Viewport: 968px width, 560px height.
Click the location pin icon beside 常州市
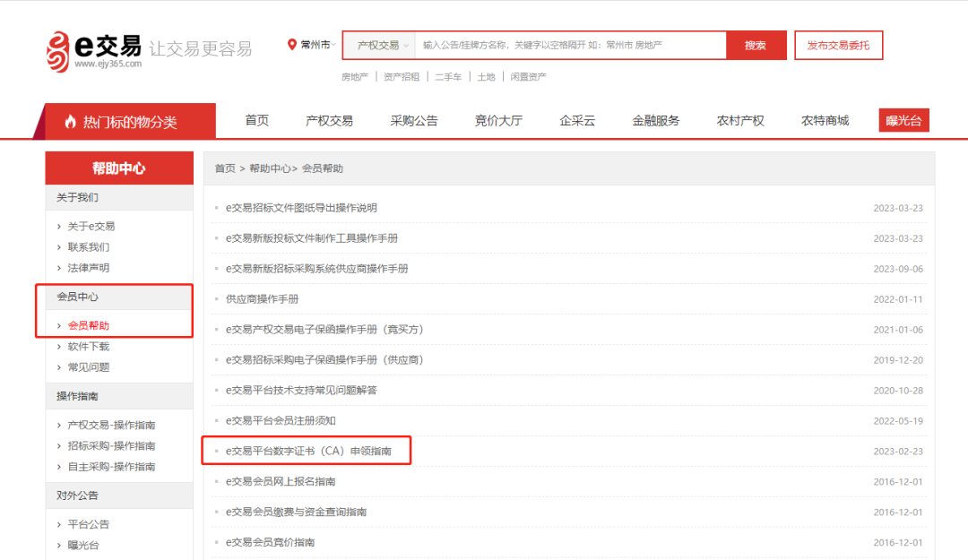click(x=292, y=45)
